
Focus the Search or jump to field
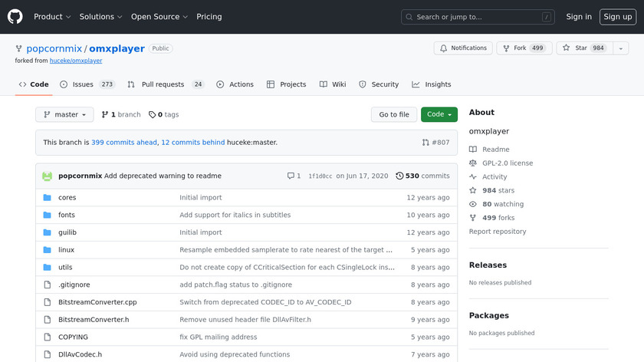click(x=477, y=17)
